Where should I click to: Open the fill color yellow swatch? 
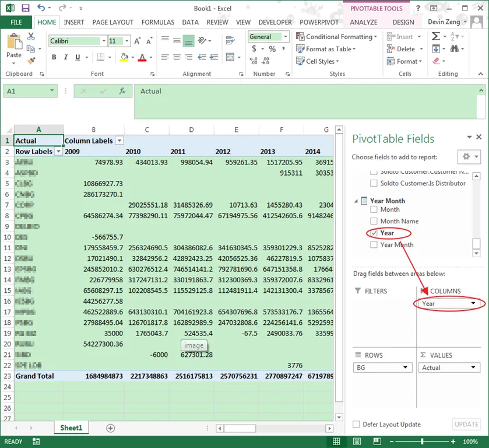[124, 57]
